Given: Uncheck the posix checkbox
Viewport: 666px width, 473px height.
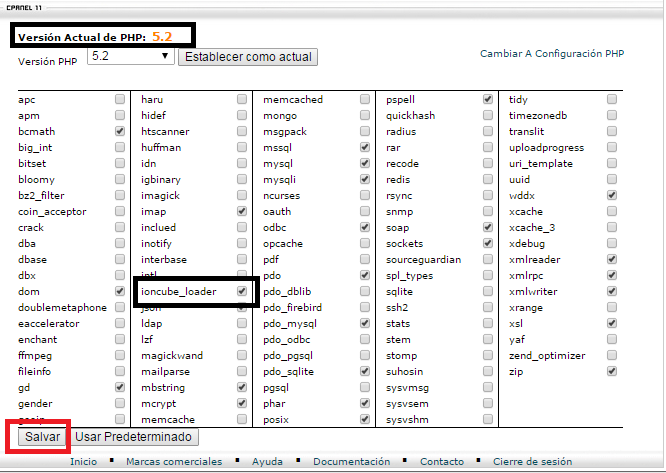Looking at the screenshot, I should 364,419.
